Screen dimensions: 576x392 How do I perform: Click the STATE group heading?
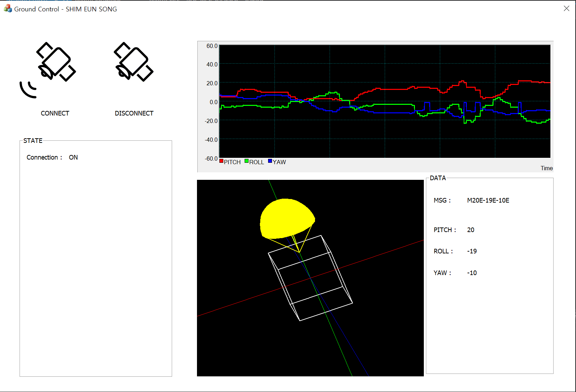[33, 141]
